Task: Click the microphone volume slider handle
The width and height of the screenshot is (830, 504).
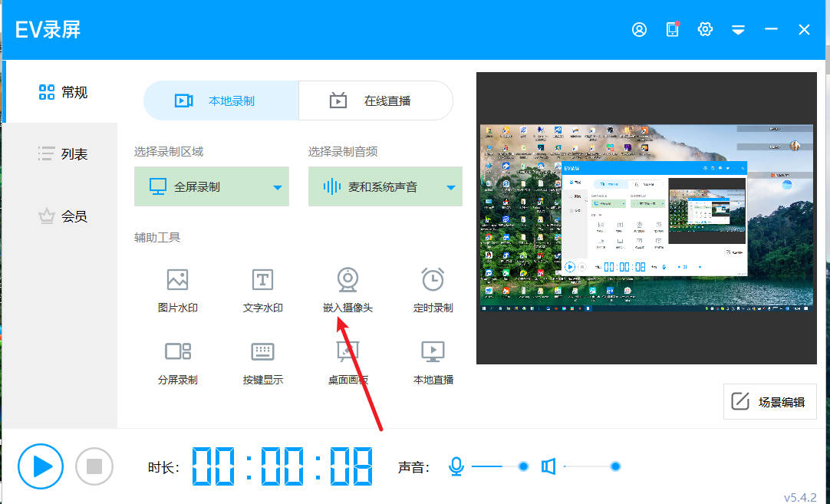Action: (x=524, y=466)
